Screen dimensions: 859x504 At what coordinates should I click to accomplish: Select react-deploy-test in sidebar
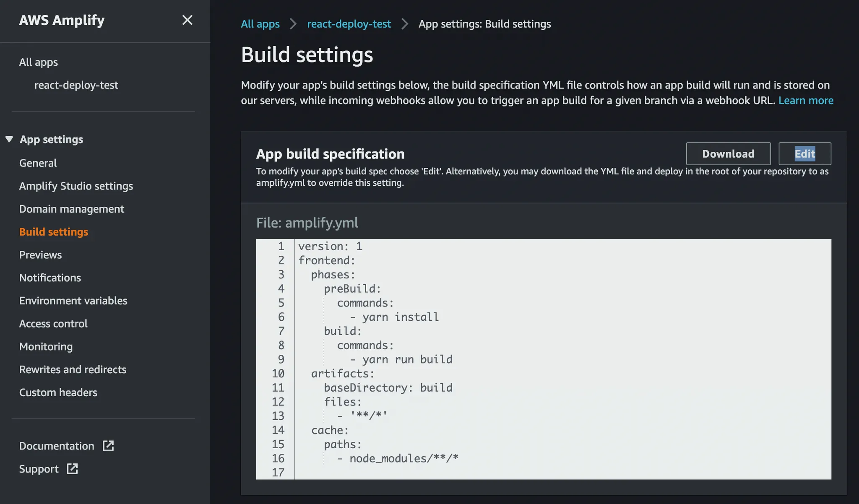click(76, 85)
